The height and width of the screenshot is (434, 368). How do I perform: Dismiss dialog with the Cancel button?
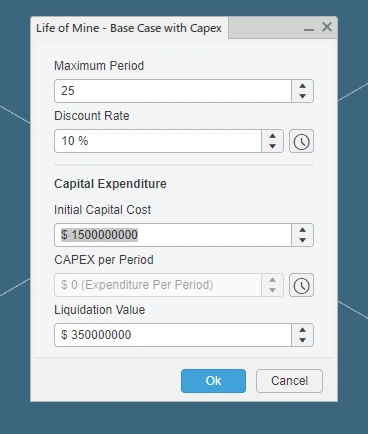tap(289, 381)
